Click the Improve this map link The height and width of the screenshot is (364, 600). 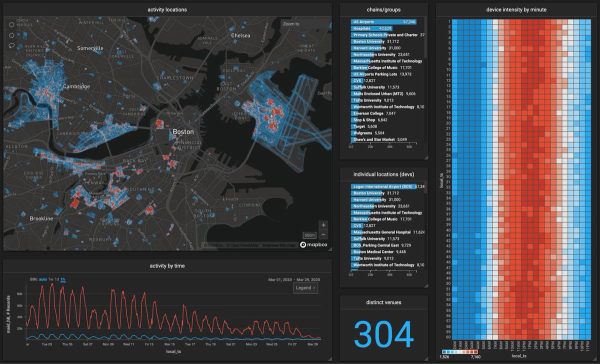click(279, 245)
